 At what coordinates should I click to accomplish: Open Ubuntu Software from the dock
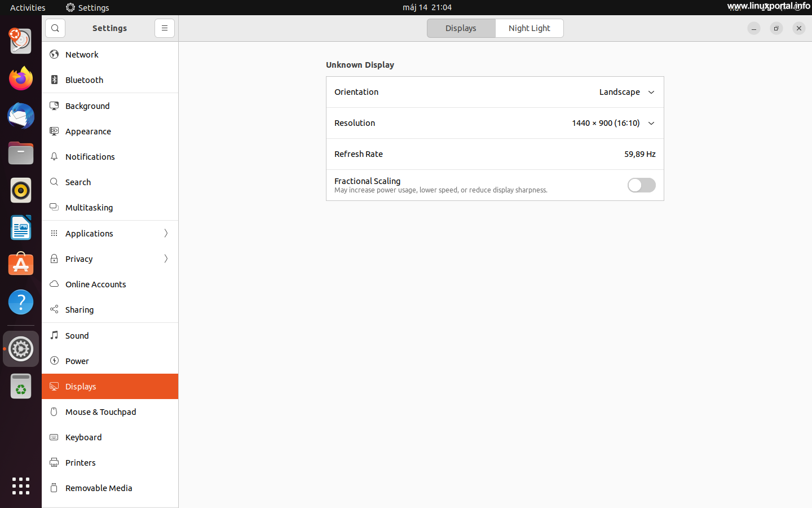click(20, 264)
